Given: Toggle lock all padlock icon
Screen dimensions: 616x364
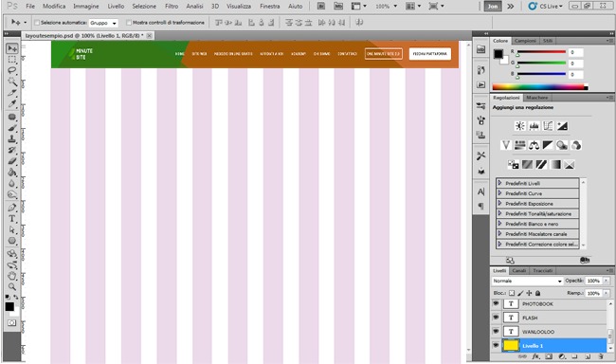Looking at the screenshot, I should tap(538, 293).
